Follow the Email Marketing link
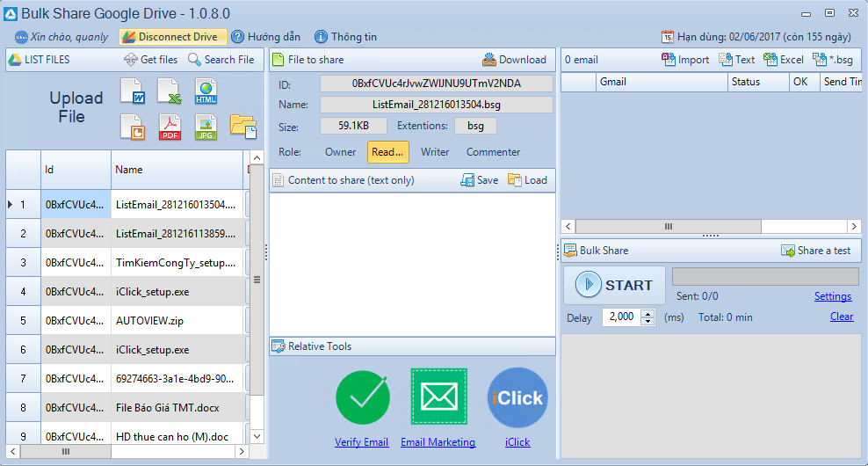The height and width of the screenshot is (466, 868). pyautogui.click(x=438, y=442)
